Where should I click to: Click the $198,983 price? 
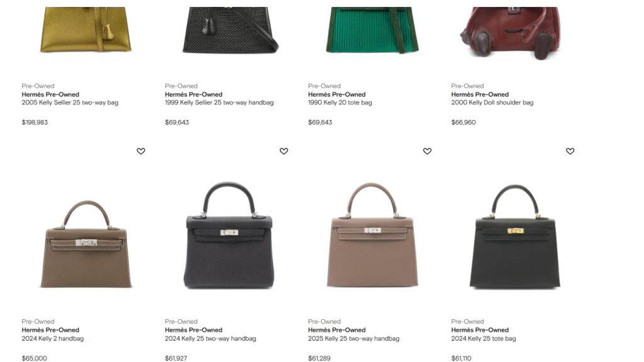point(35,123)
